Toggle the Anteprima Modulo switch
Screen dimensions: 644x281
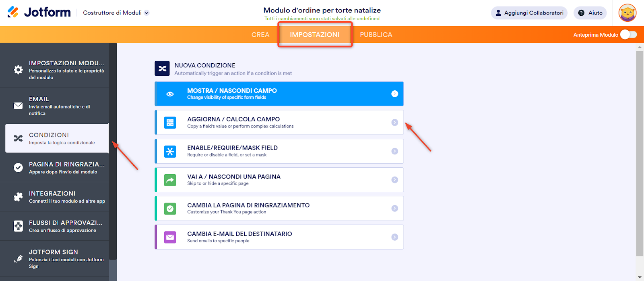[x=628, y=35]
